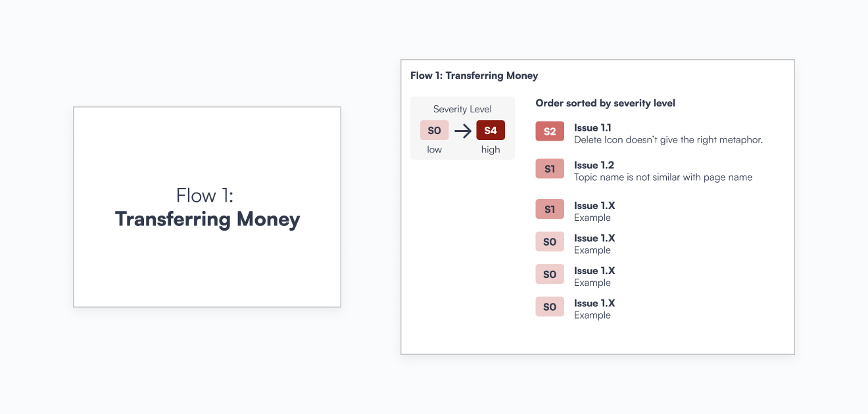Click the large thin "Flow 1:" text on the title card

(206, 195)
